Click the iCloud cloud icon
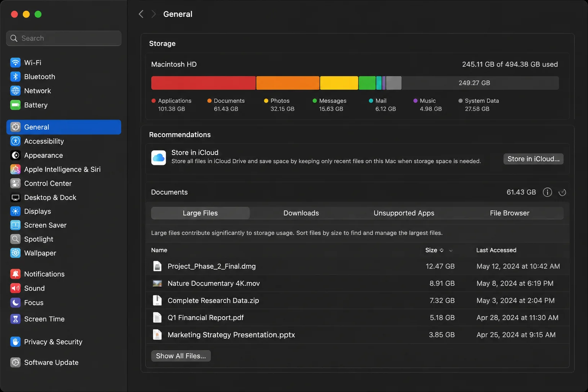Viewport: 588px width, 392px height. [x=158, y=157]
